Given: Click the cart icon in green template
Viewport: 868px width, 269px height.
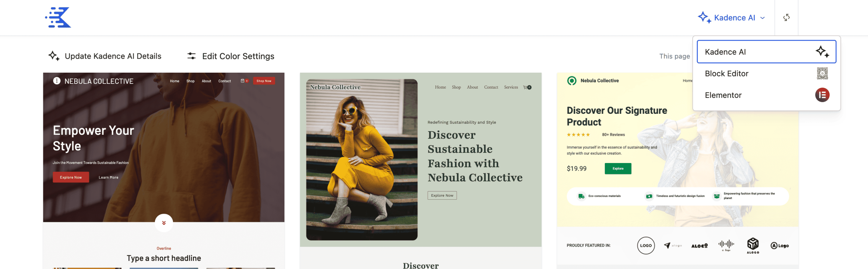Looking at the screenshot, I should (527, 87).
